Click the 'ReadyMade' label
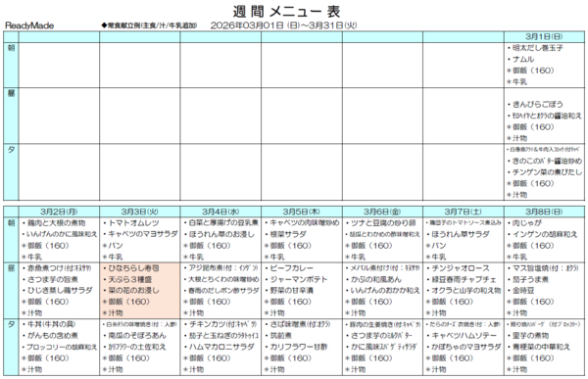588x379 pixels. 29,25
